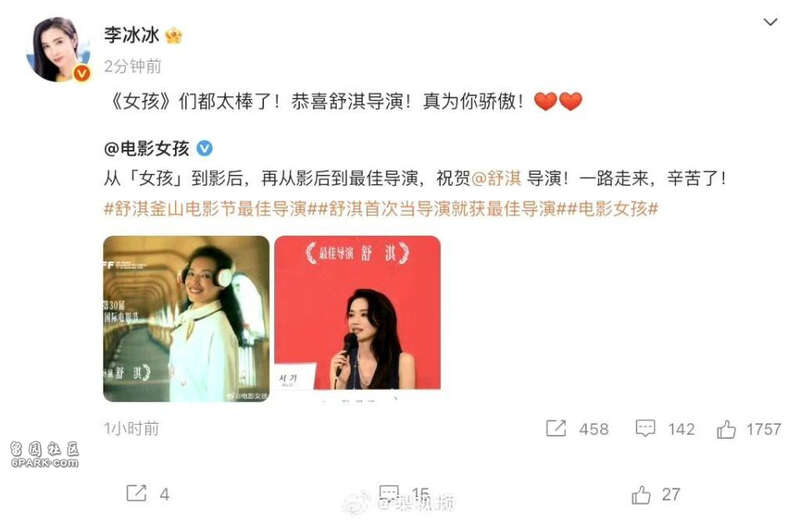This screenshot has width=800, height=523.
Task: Click the 1小时前 timestamp
Action: (x=132, y=429)
